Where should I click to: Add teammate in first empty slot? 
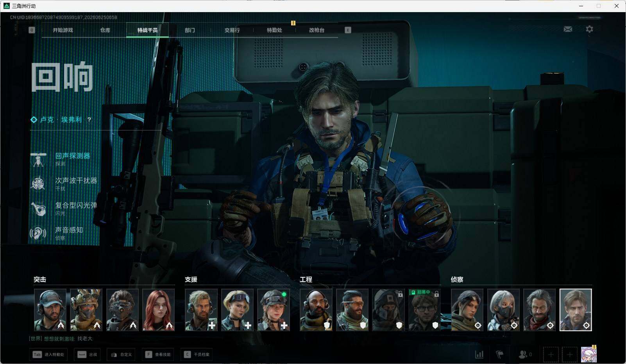click(x=551, y=355)
